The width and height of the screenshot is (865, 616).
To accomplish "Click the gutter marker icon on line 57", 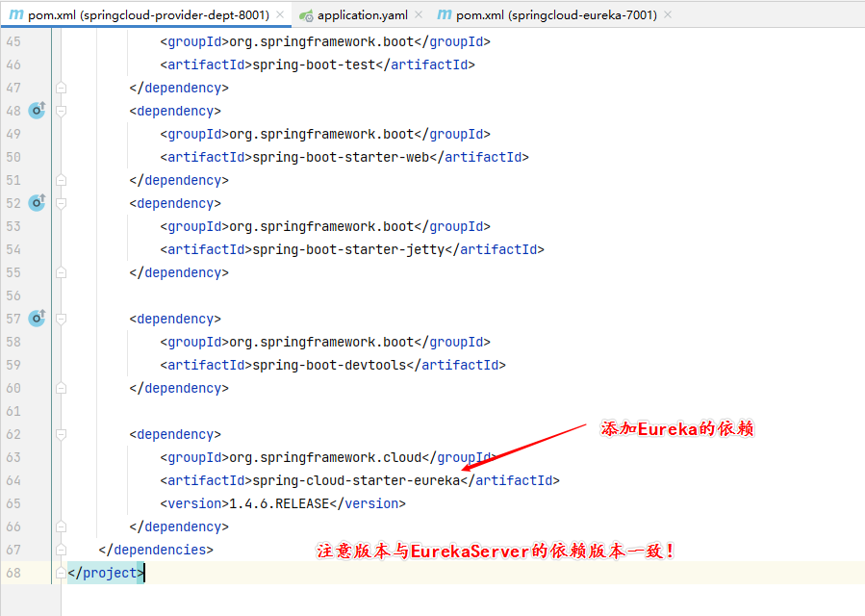I will [x=37, y=319].
